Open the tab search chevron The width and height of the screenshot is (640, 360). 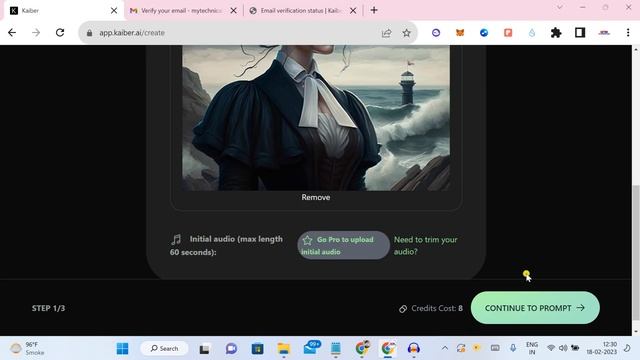[x=560, y=7]
